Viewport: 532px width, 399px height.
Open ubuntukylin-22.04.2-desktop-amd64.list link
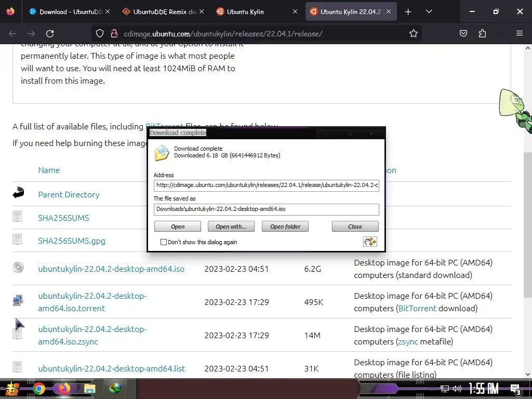point(112,368)
